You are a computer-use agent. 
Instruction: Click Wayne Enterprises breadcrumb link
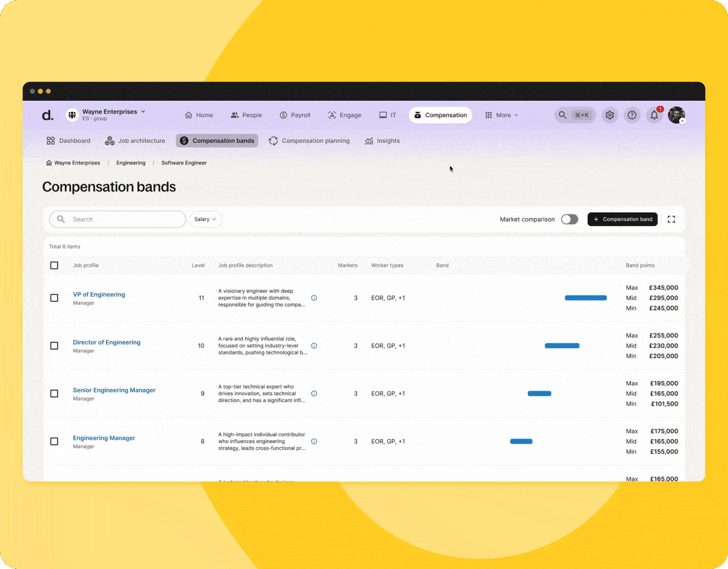tap(77, 163)
